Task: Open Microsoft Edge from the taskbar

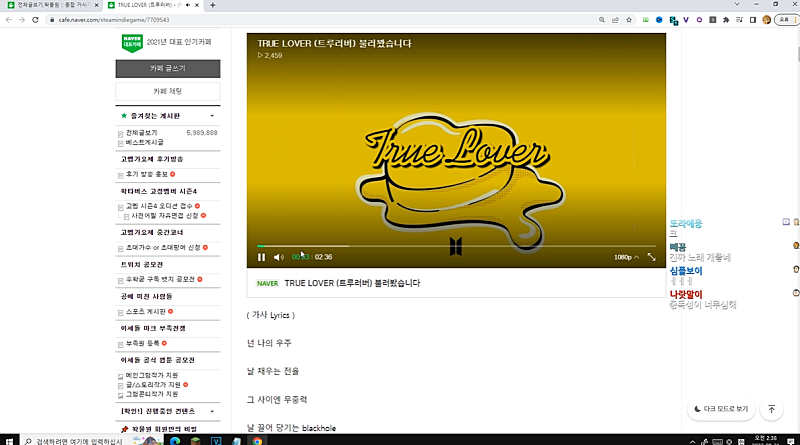Action: 175,441
